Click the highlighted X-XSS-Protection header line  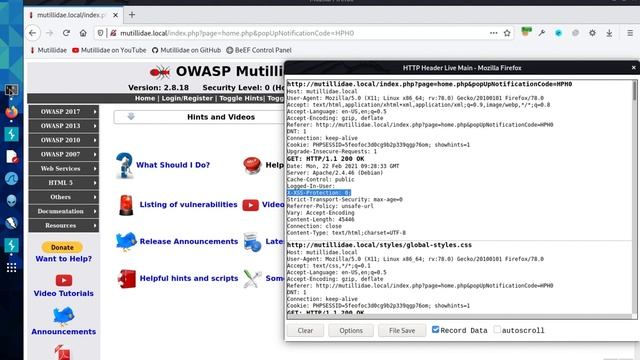click(x=319, y=193)
